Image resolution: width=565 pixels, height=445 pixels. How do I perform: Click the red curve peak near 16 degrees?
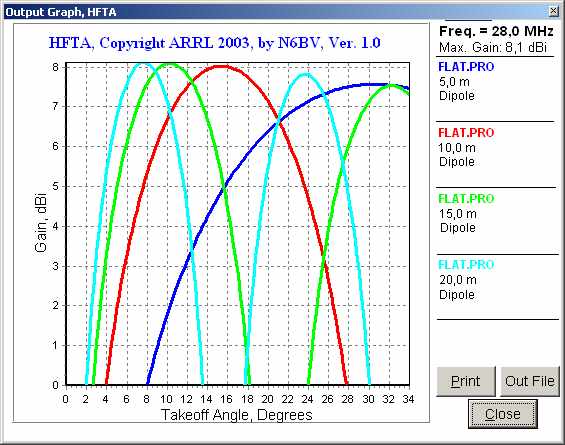pos(223,66)
